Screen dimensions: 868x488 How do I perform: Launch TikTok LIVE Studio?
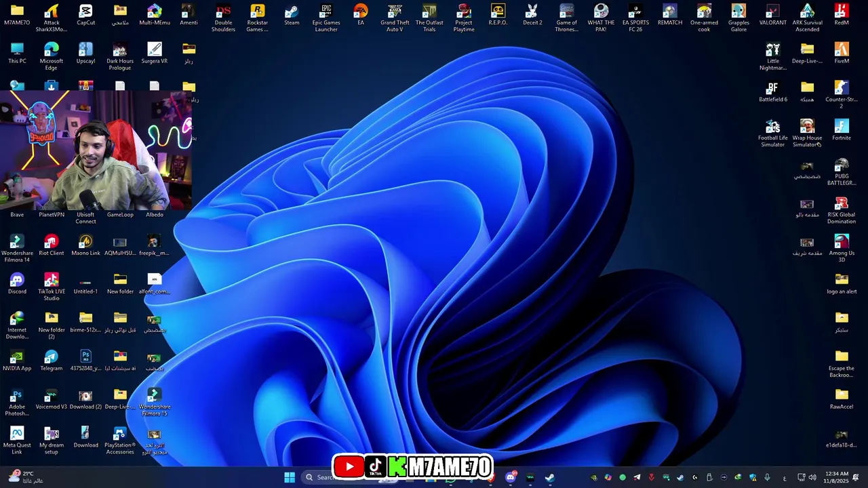[x=52, y=287]
